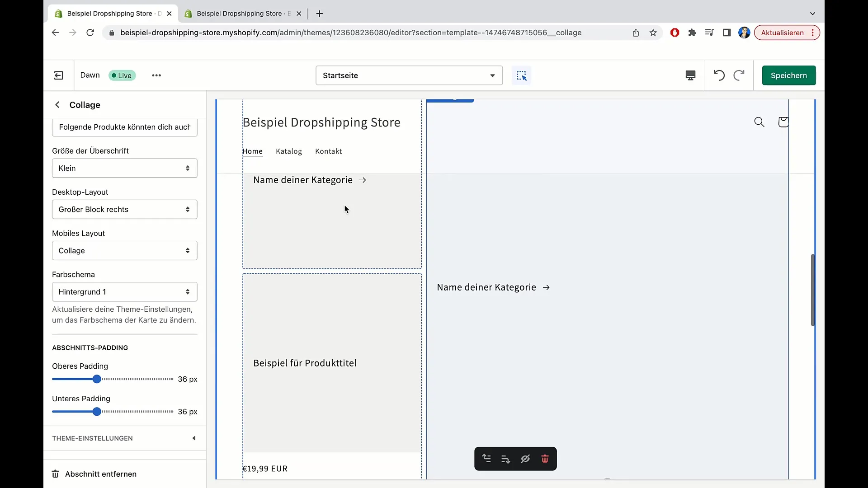This screenshot has height=488, width=868.
Task: Click the Live status badge
Action: [x=122, y=75]
